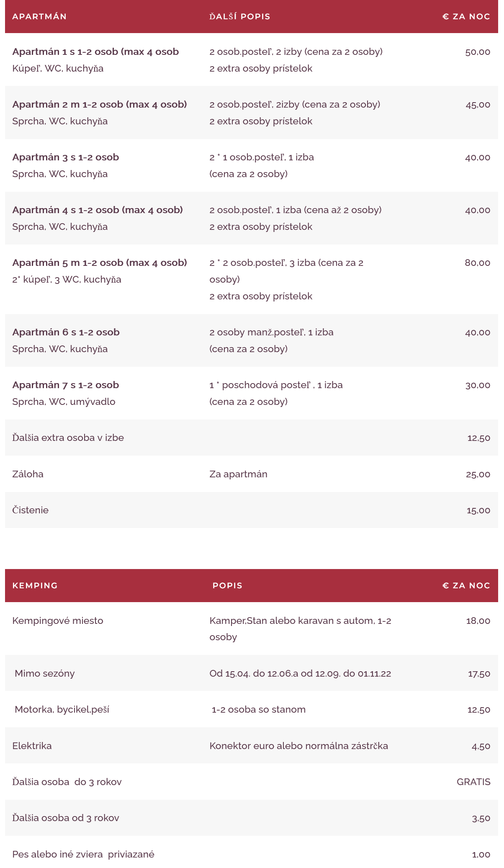
Task: Click the APARTMÁN column header
Action: [39, 17]
